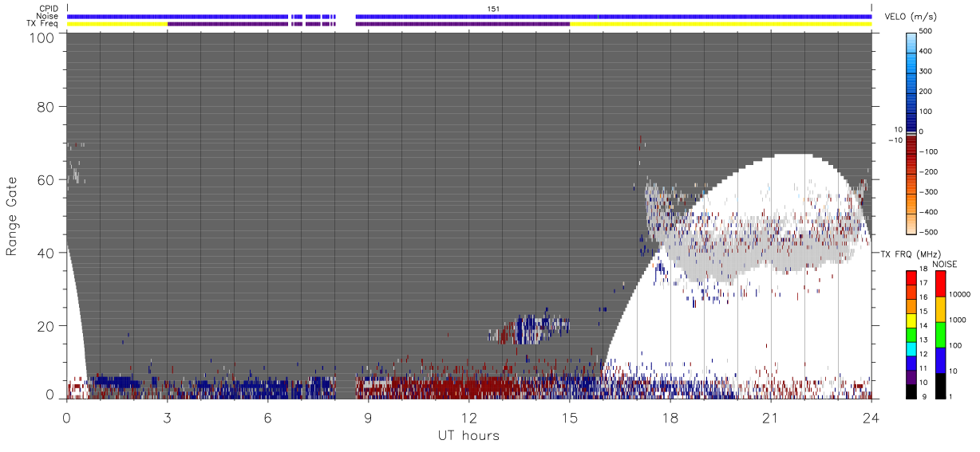
Task: Click the UT hours axis title
Action: 468,435
